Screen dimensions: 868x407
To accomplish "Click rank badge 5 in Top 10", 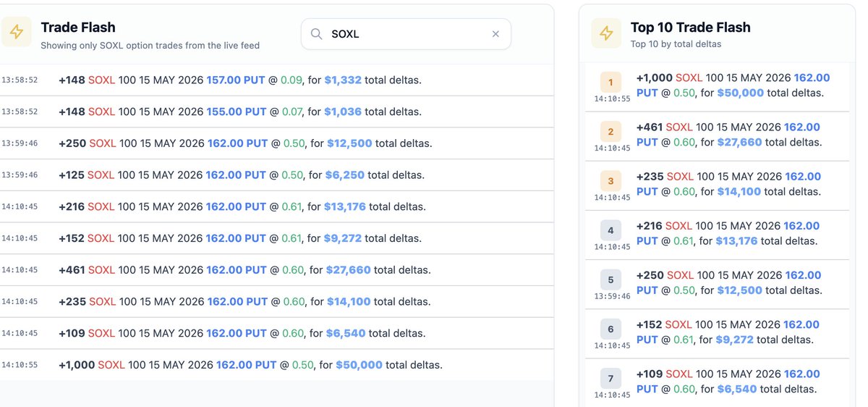I will 610,280.
